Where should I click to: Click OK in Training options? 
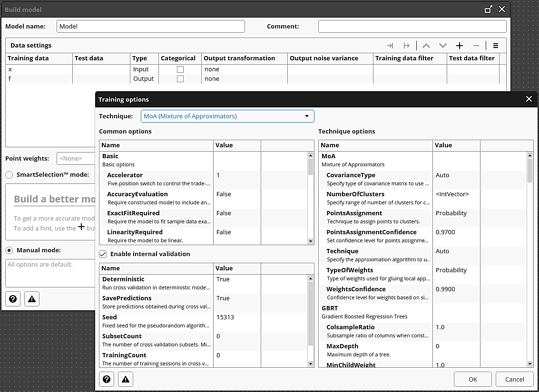click(x=473, y=379)
